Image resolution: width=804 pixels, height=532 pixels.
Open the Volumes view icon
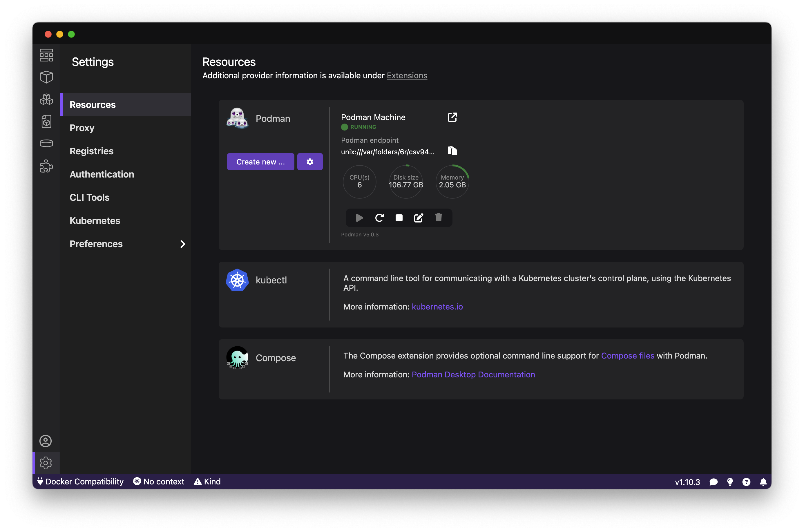46,143
